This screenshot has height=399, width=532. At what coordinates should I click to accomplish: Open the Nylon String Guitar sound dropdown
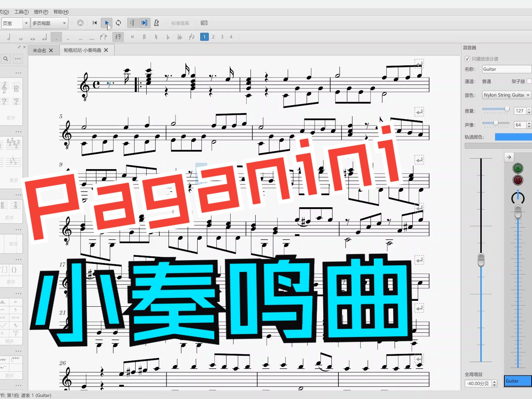tap(507, 95)
